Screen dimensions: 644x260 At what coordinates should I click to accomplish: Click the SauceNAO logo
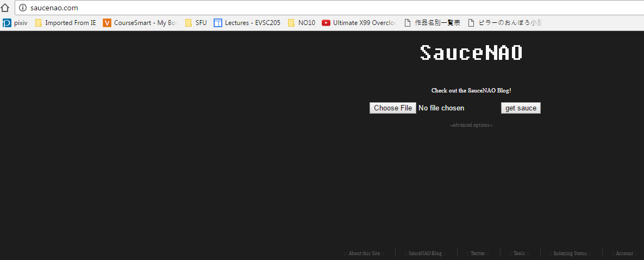(471, 53)
